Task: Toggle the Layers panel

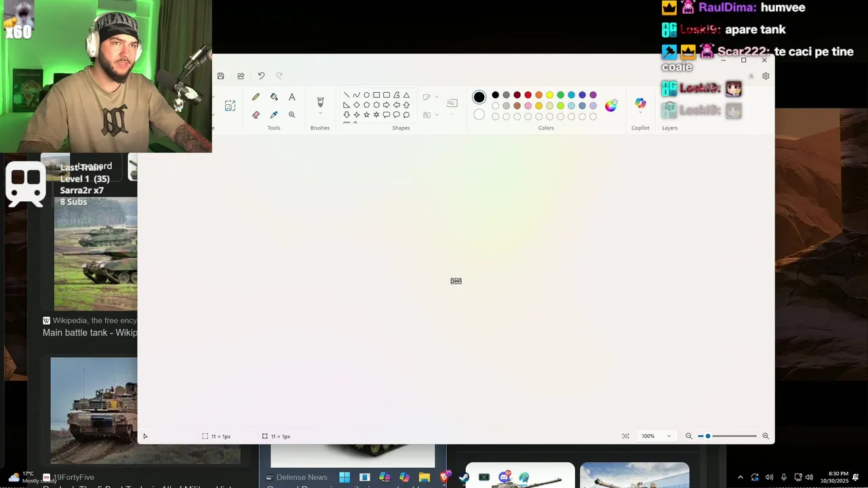Action: (670, 107)
